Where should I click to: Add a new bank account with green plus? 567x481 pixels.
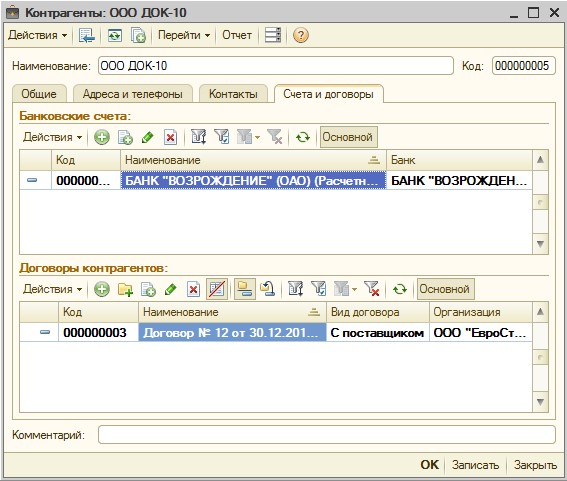pos(102,137)
